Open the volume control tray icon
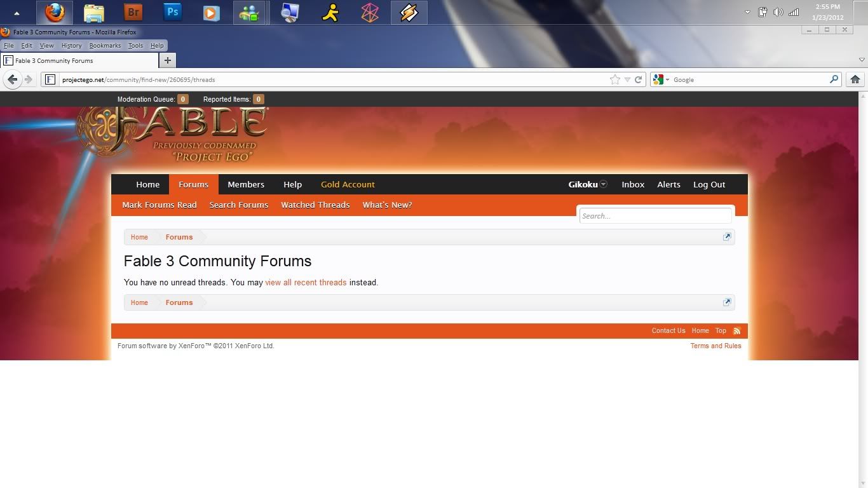Viewport: 868px width, 488px height. coord(778,12)
